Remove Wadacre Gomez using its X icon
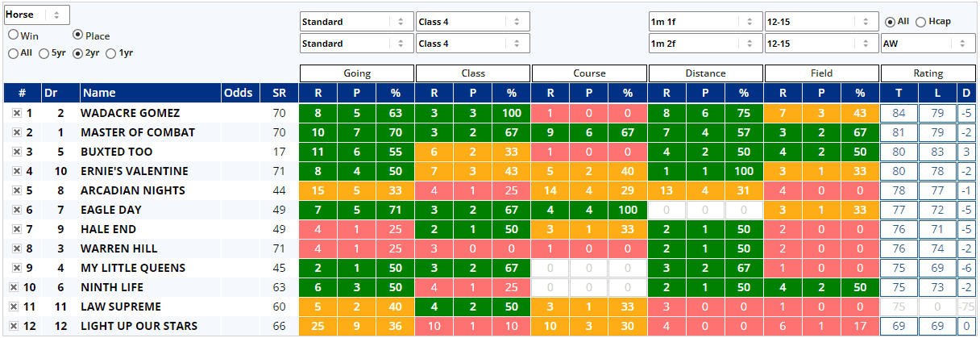 [x=16, y=114]
